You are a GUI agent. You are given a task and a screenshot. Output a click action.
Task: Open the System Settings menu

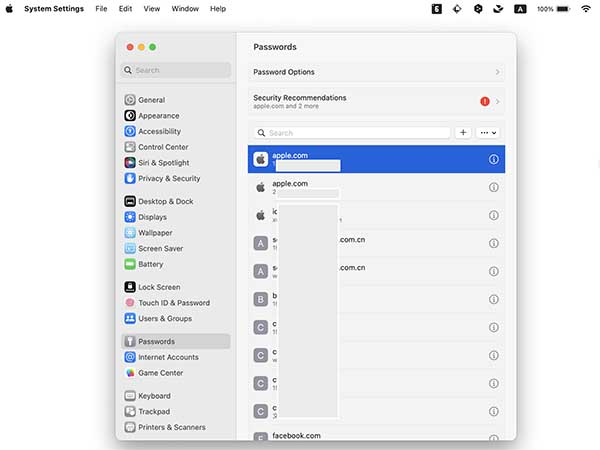pos(54,9)
